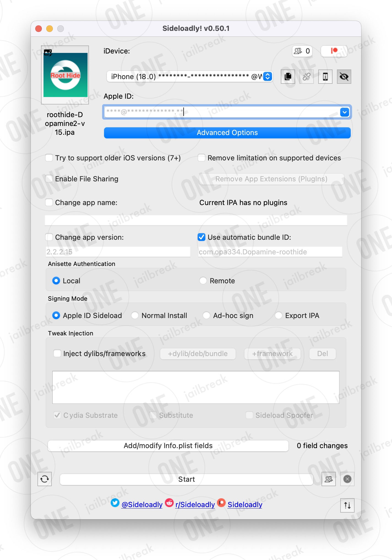The image size is (392, 560).
Task: Click the Start button
Action: [x=187, y=479]
